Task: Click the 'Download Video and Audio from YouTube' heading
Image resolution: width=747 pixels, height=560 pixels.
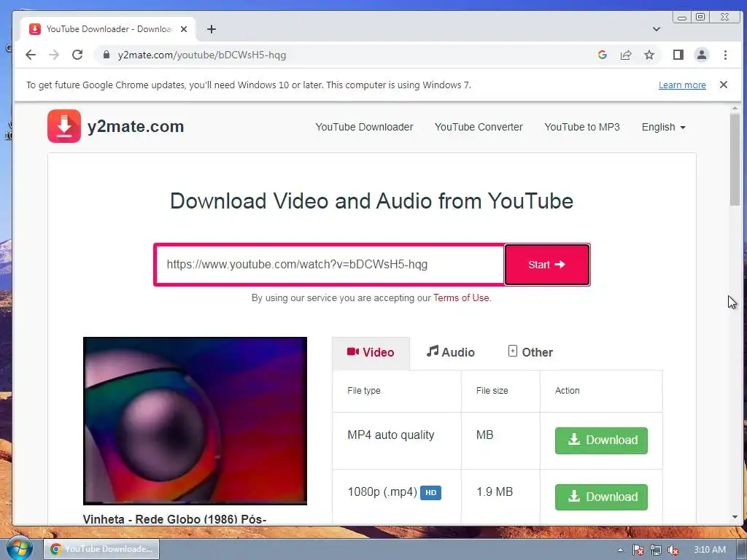Action: [371, 201]
